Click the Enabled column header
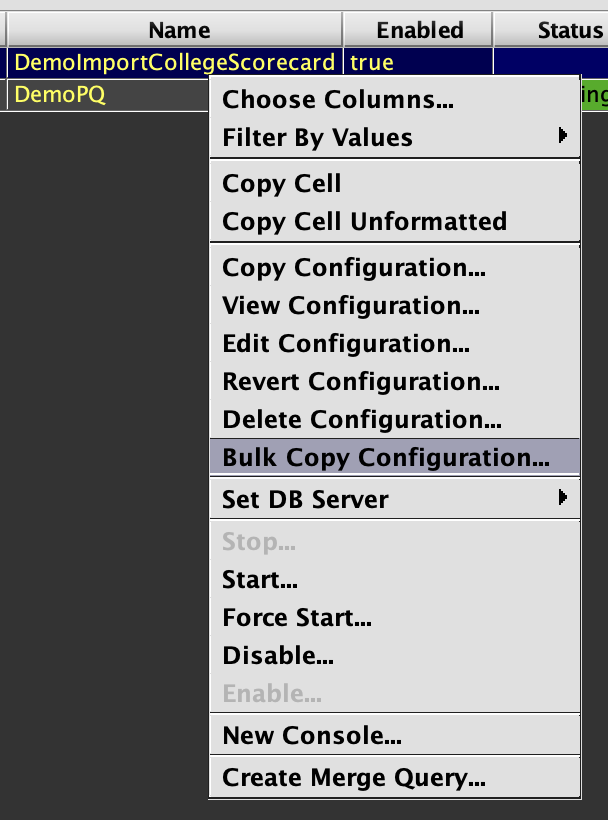The width and height of the screenshot is (608, 820). pyautogui.click(x=420, y=30)
